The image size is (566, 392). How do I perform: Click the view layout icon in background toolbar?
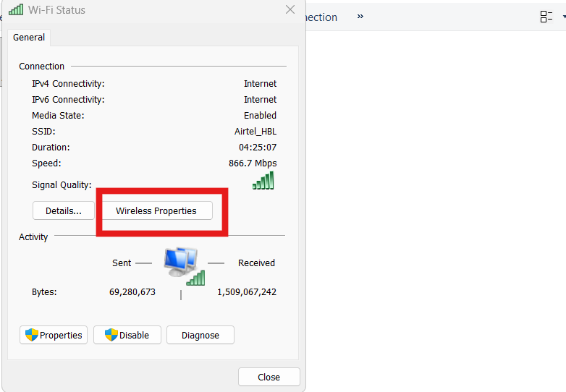click(546, 17)
